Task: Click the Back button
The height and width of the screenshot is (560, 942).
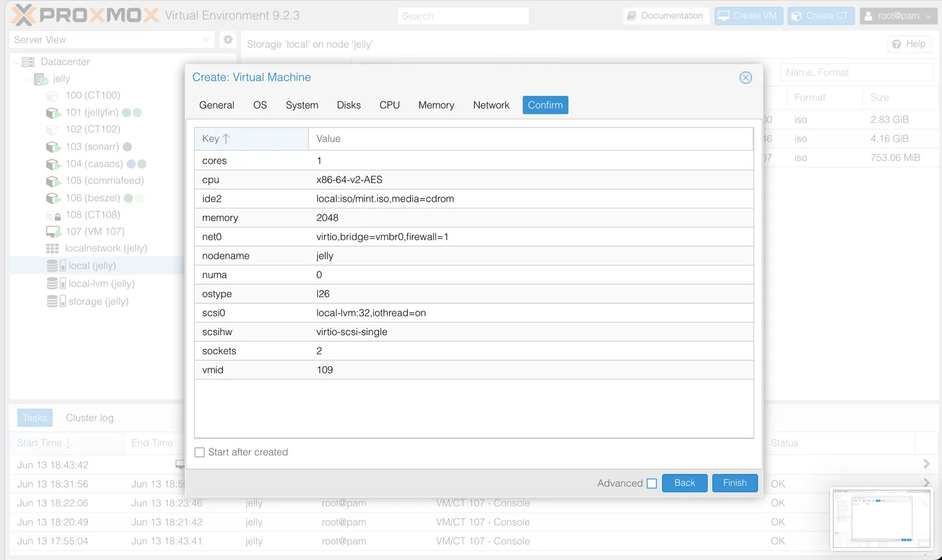Action: click(x=684, y=483)
